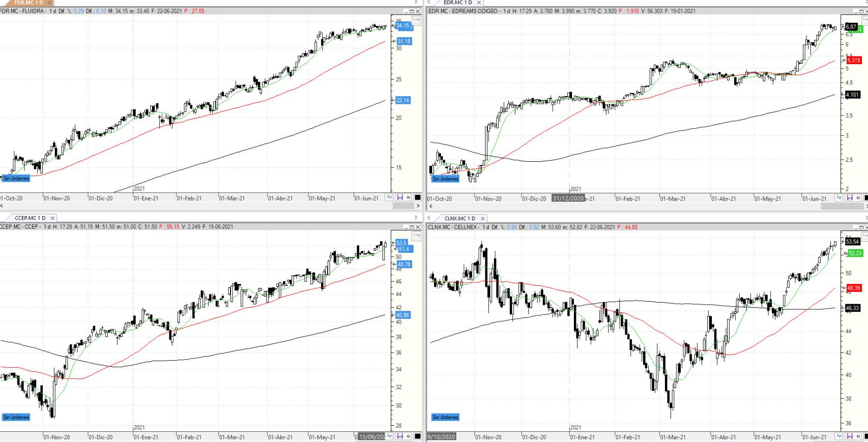The image size is (868, 442).
Task: Toggle Log scale on the Fluidra chart
Action: 417,20
